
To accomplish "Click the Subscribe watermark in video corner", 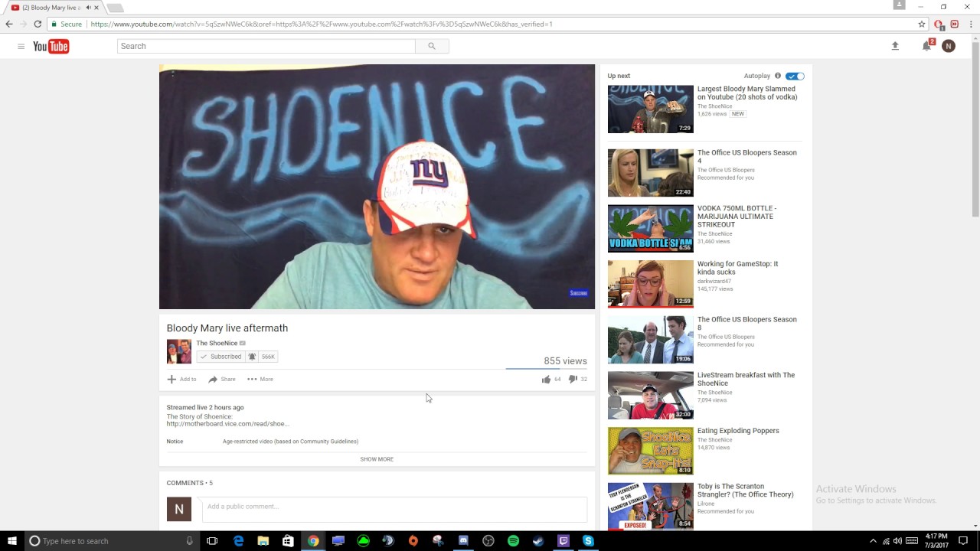I will [x=579, y=293].
